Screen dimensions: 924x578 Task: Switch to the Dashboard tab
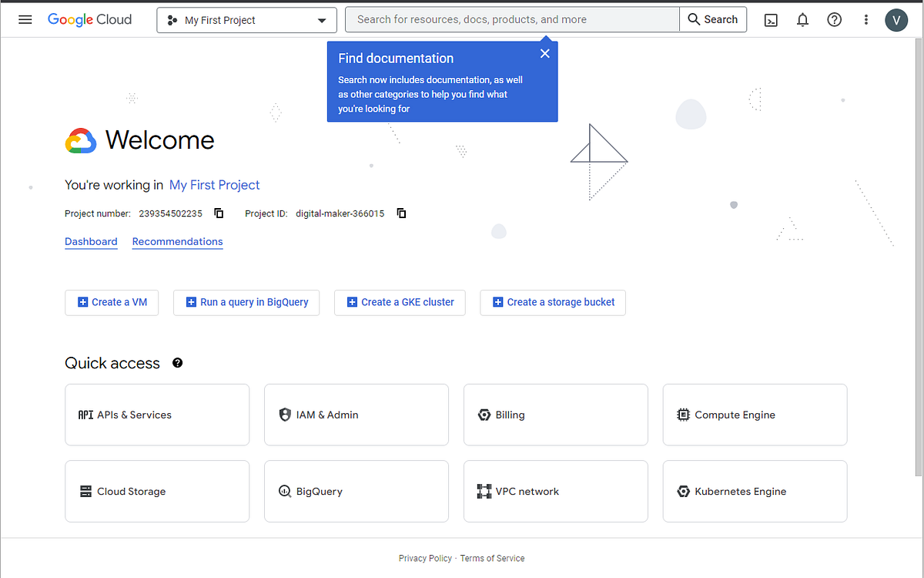(91, 241)
